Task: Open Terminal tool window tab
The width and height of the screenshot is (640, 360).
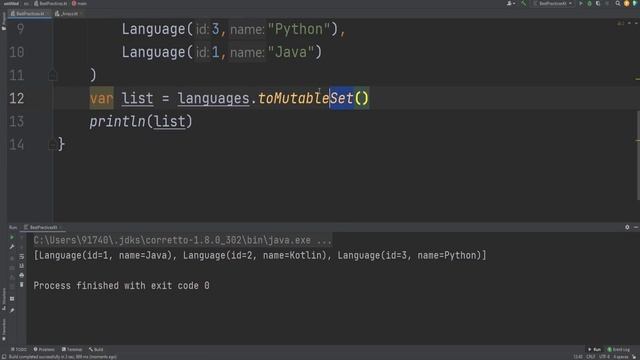Action: (72, 349)
